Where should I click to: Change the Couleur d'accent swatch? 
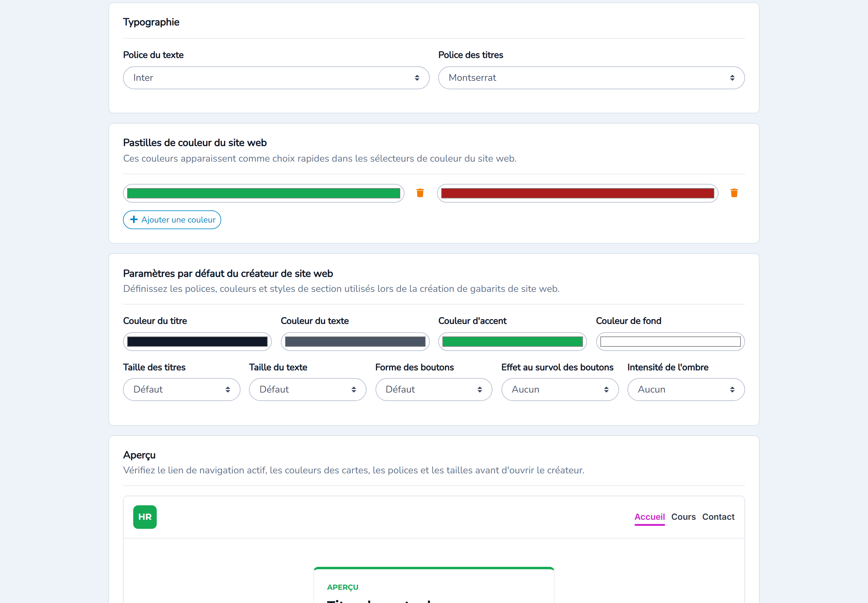tap(513, 342)
